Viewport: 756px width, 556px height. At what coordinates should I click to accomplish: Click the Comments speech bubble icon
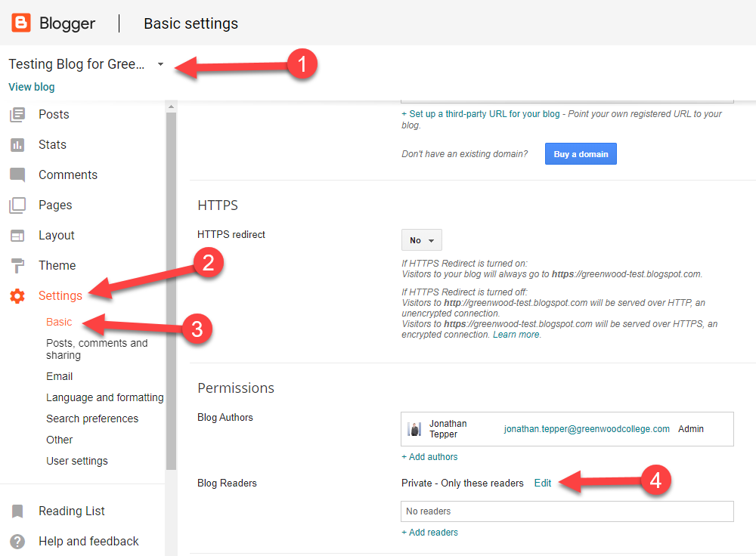coord(17,175)
